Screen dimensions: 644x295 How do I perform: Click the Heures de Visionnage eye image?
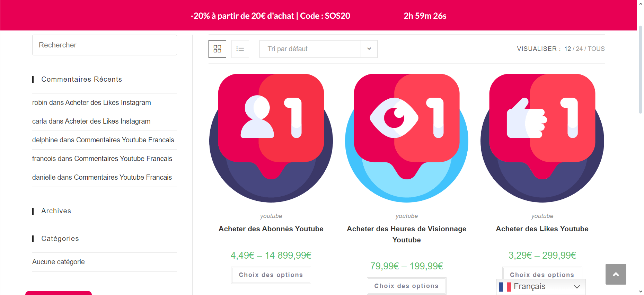(406, 138)
